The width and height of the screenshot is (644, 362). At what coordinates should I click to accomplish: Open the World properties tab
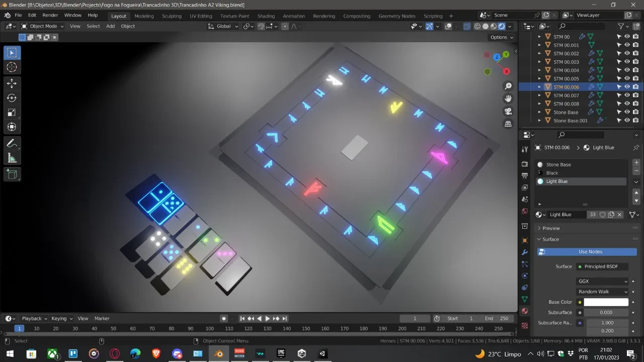[x=525, y=211]
